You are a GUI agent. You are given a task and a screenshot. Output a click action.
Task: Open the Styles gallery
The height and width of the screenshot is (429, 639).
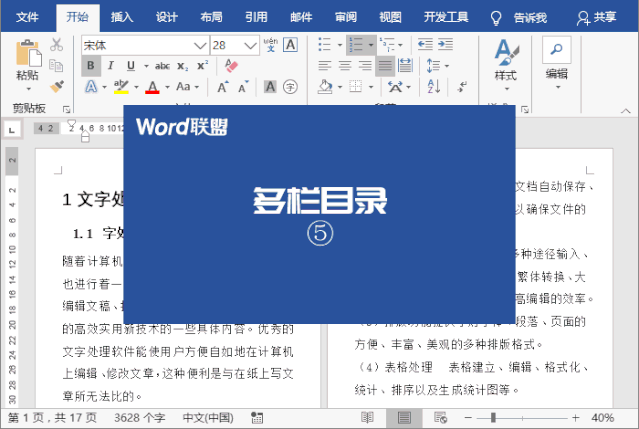click(506, 64)
